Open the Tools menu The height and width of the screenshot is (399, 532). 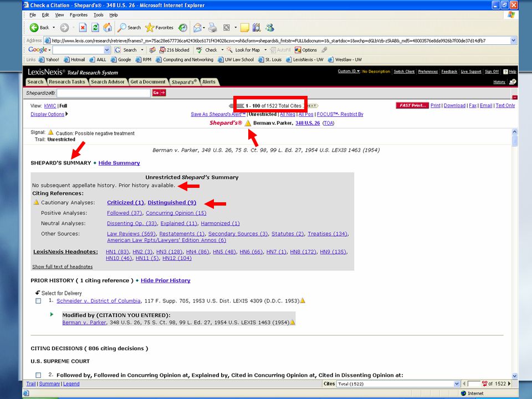(99, 15)
